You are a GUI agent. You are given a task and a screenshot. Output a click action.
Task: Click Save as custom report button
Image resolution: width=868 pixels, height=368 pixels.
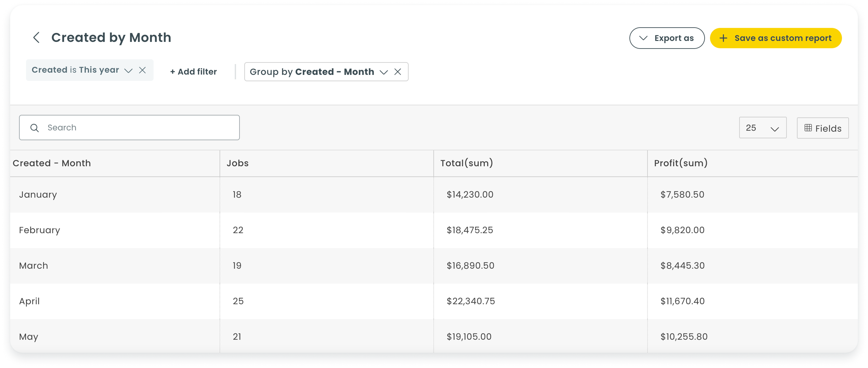point(776,38)
